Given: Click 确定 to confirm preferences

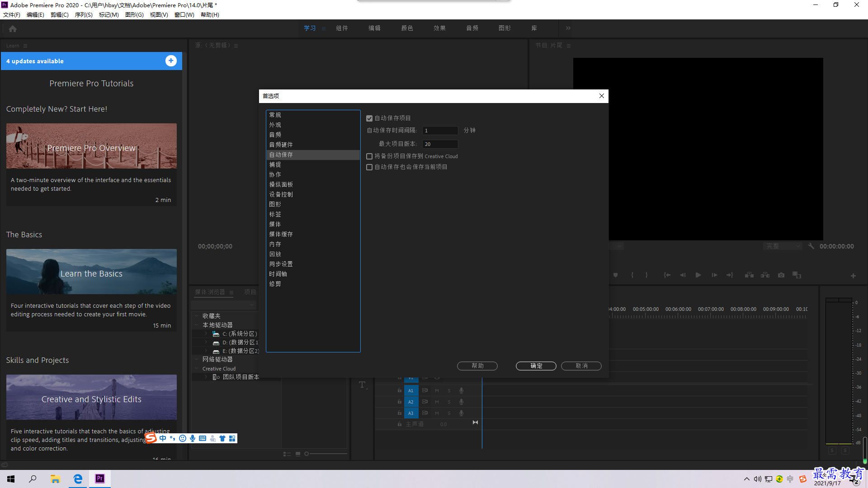Looking at the screenshot, I should [x=536, y=366].
